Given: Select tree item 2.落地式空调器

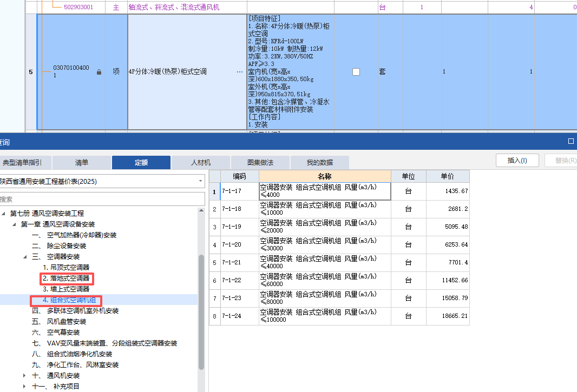Looking at the screenshot, I should point(67,278).
